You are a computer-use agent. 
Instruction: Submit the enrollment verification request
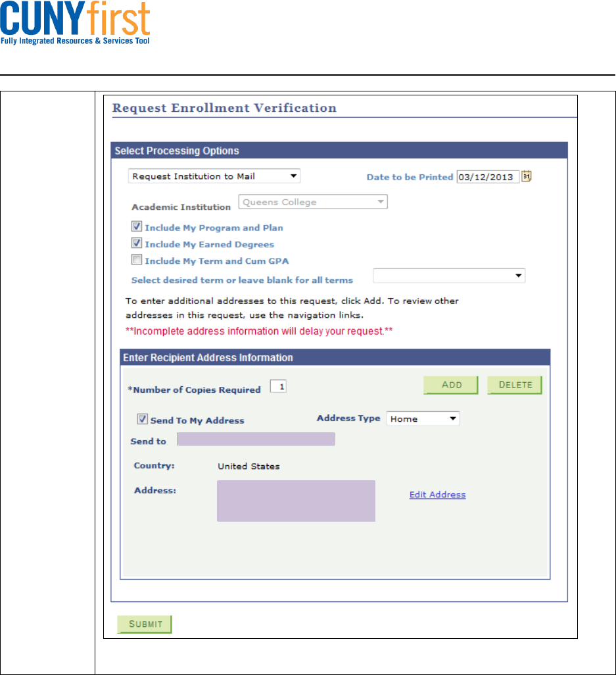[x=145, y=624]
